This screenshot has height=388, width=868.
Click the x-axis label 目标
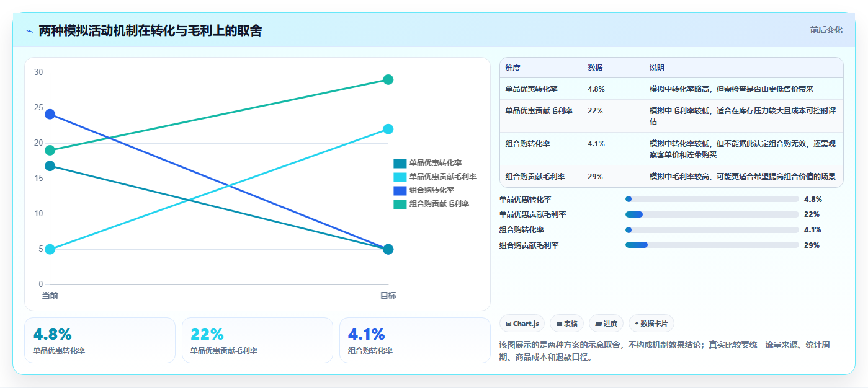click(x=388, y=296)
